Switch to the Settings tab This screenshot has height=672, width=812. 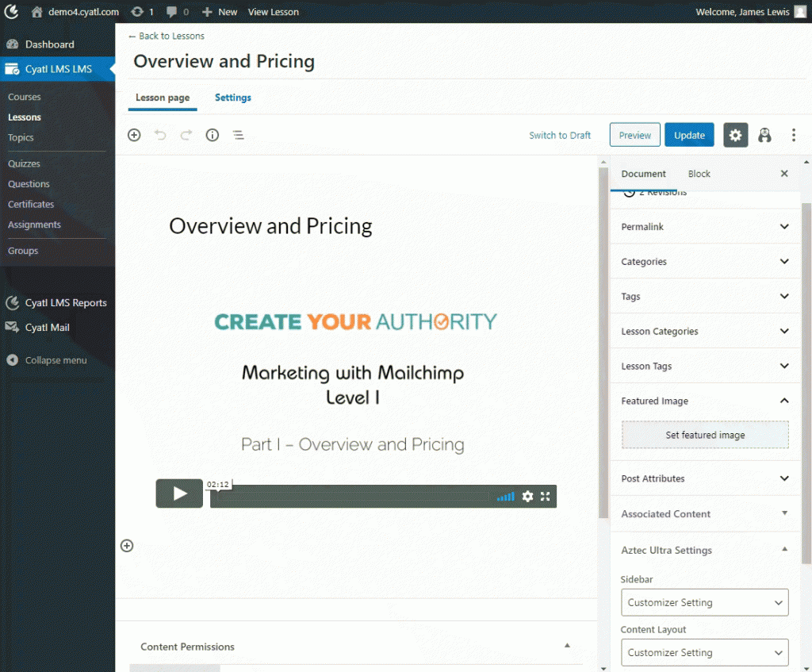[233, 98]
